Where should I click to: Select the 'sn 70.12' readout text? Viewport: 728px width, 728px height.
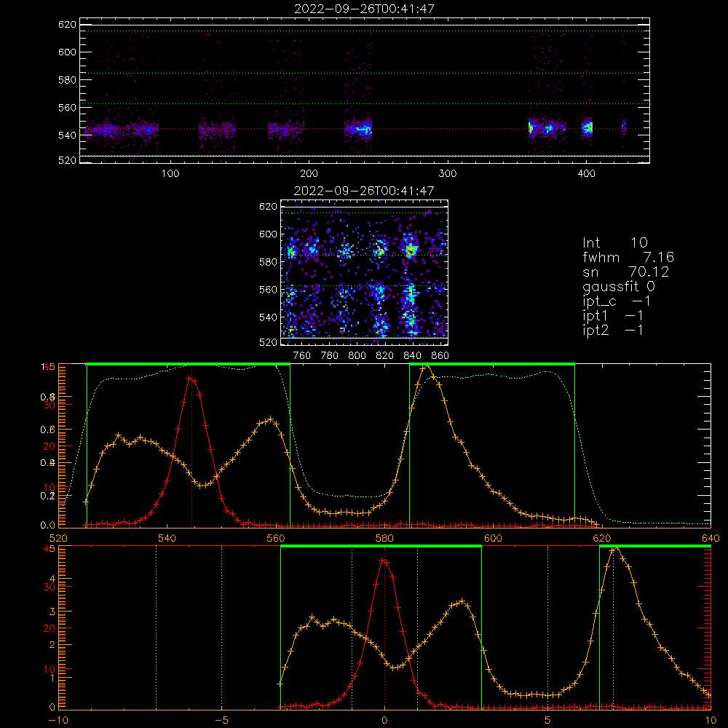(x=625, y=272)
